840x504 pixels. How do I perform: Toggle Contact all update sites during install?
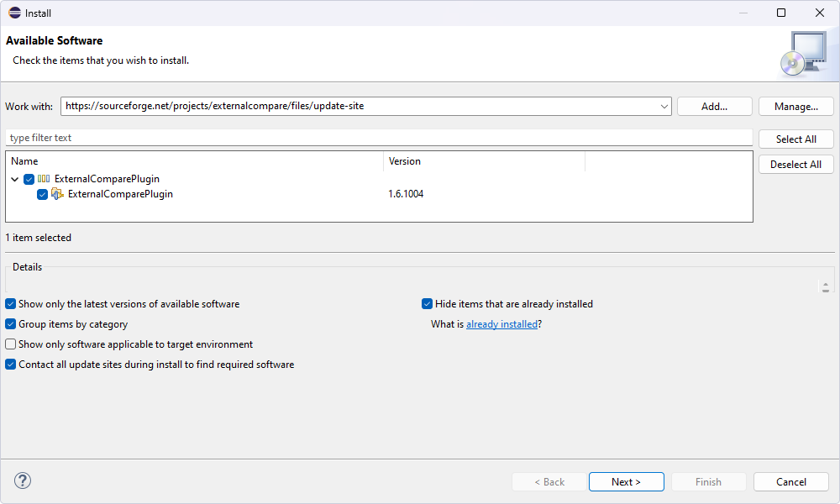pos(11,365)
